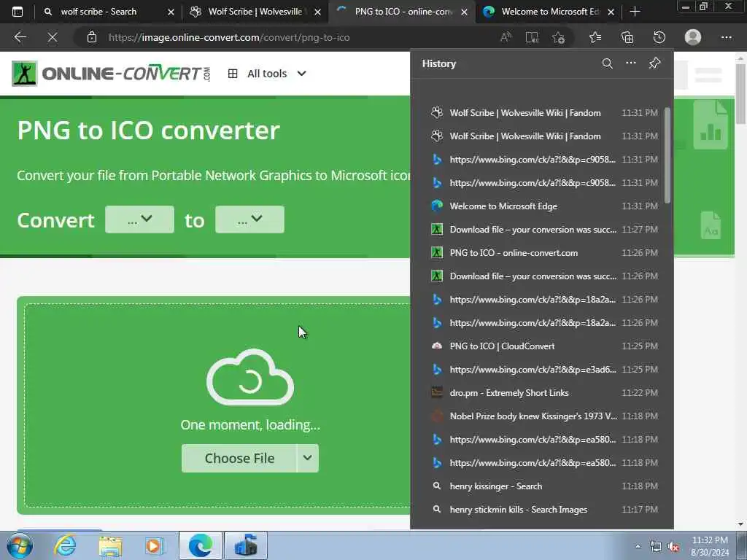
Task: Open the Windows Start menu
Action: 19,545
